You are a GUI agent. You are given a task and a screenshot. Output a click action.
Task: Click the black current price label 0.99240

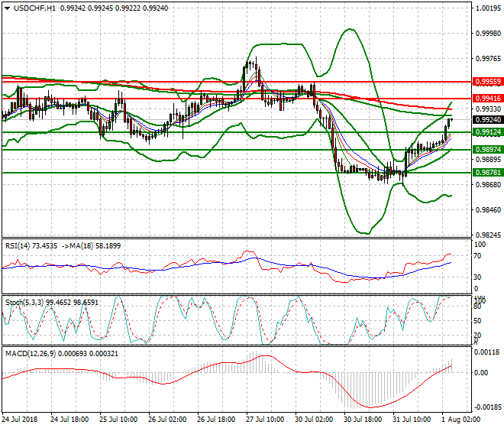pyautogui.click(x=488, y=120)
